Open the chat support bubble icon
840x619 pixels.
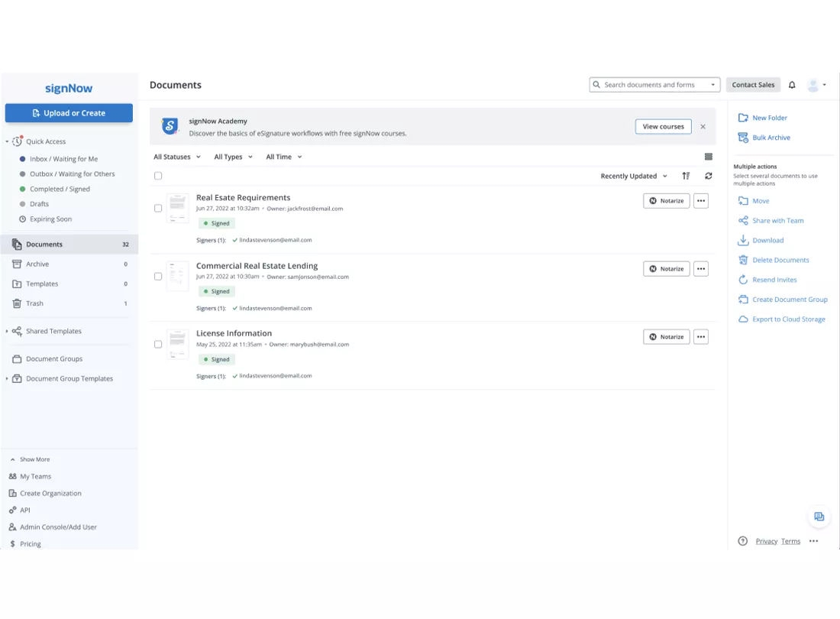819,517
